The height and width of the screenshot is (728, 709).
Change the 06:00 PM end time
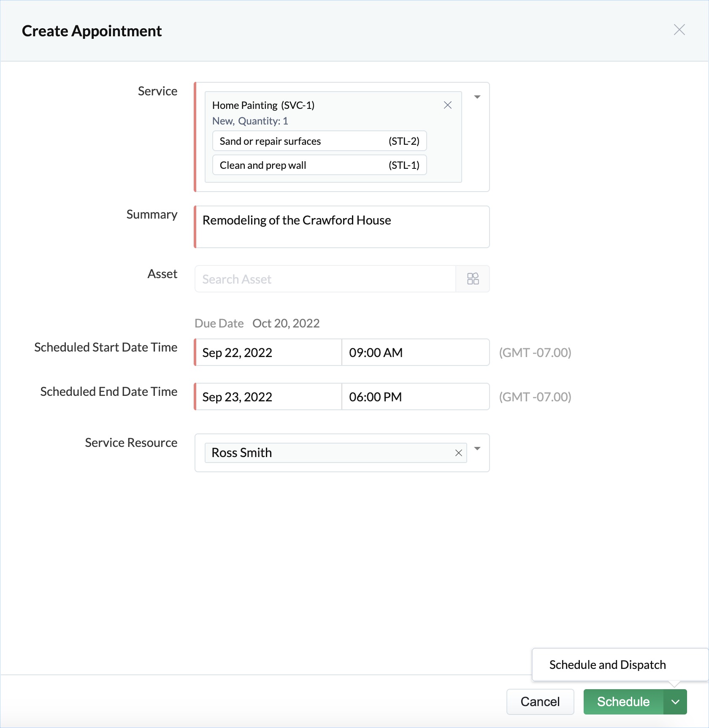point(415,397)
